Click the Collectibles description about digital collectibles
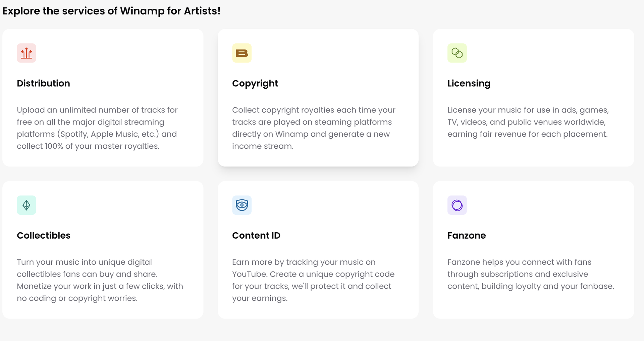 point(100,280)
